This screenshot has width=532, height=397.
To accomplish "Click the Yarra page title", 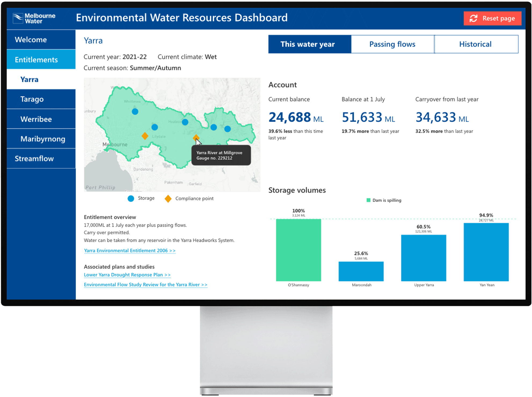I will tap(93, 41).
